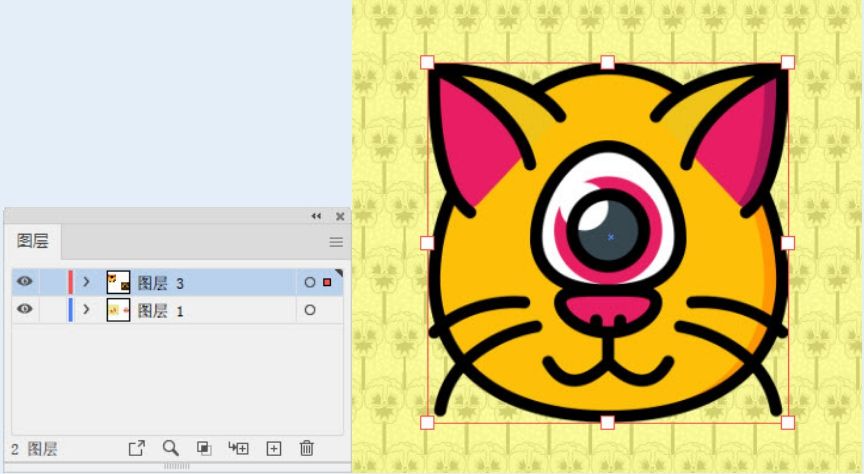
Task: Select the 图层 1 layer name
Action: click(160, 311)
